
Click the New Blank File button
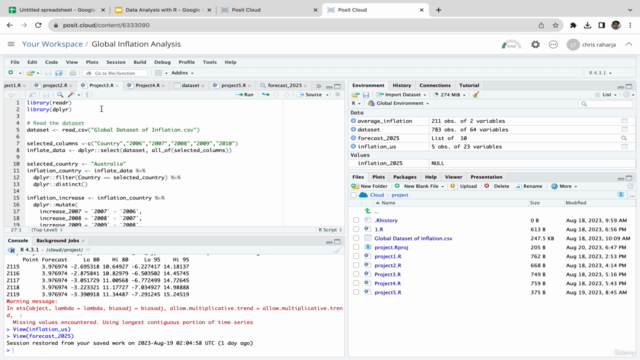(x=419, y=186)
